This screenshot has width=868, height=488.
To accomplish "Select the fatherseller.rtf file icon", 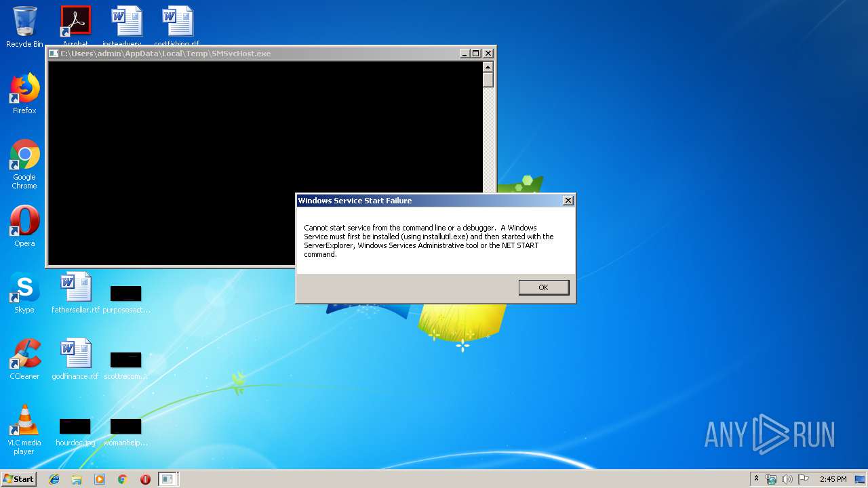I will (x=75, y=293).
